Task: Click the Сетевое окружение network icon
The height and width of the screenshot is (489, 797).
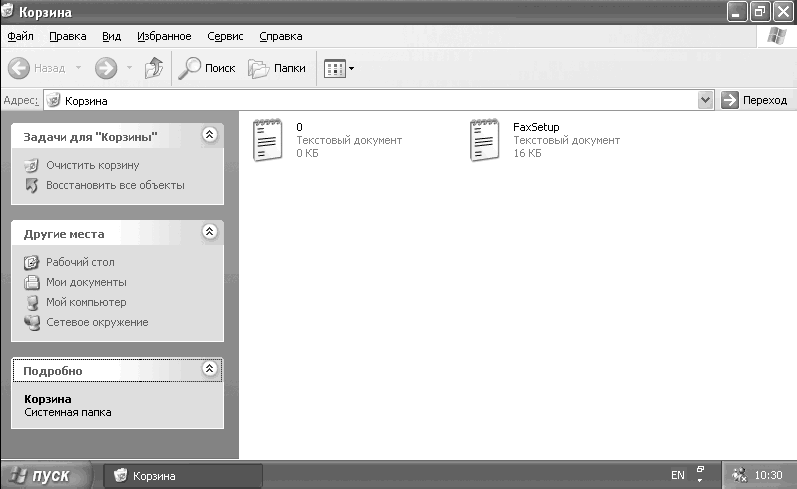Action: click(32, 323)
